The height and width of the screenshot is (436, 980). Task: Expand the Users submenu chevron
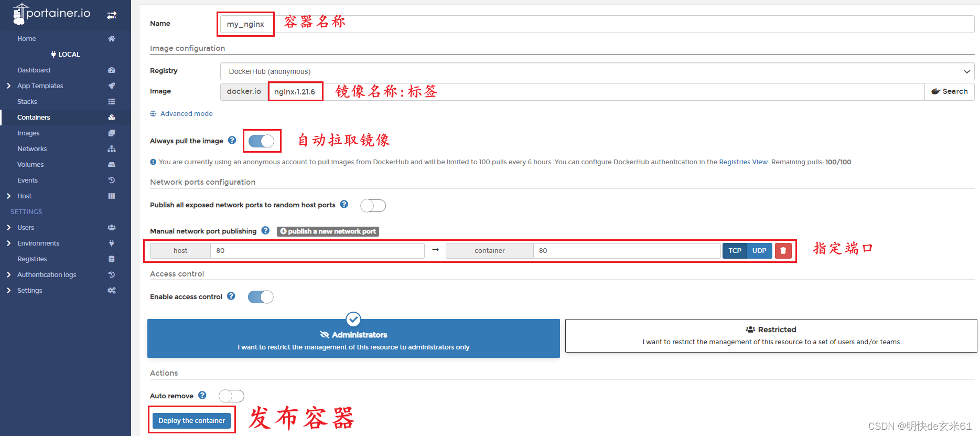(x=8, y=227)
